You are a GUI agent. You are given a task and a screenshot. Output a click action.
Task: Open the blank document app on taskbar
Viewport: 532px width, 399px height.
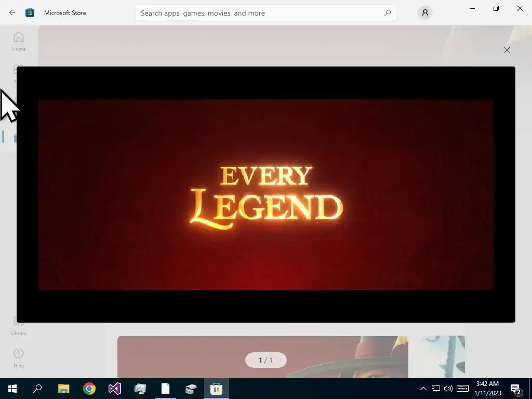coord(166,389)
